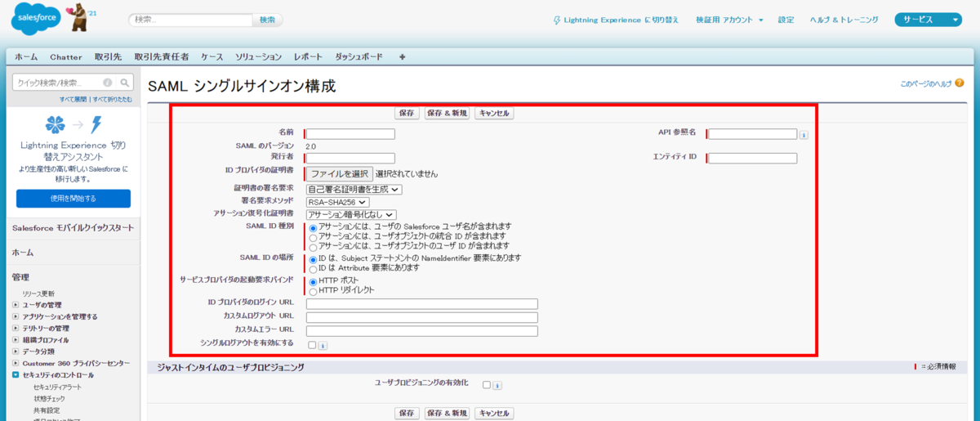Open the ソリューション tab

259,57
